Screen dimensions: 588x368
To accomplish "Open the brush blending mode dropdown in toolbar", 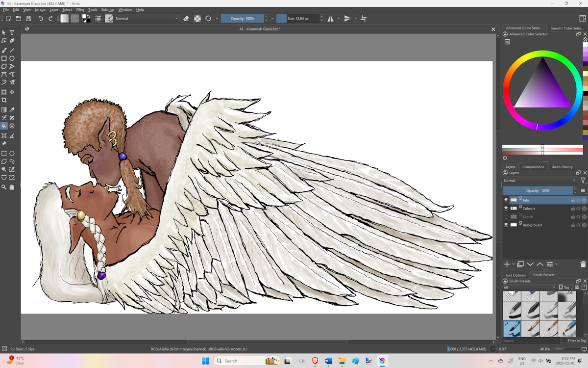I will click(x=147, y=19).
